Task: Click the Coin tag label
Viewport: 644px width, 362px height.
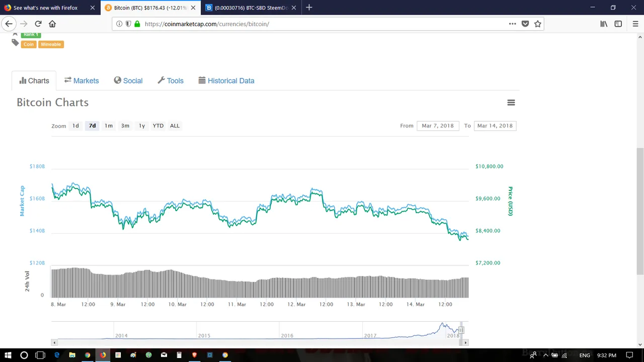Action: coord(29,44)
